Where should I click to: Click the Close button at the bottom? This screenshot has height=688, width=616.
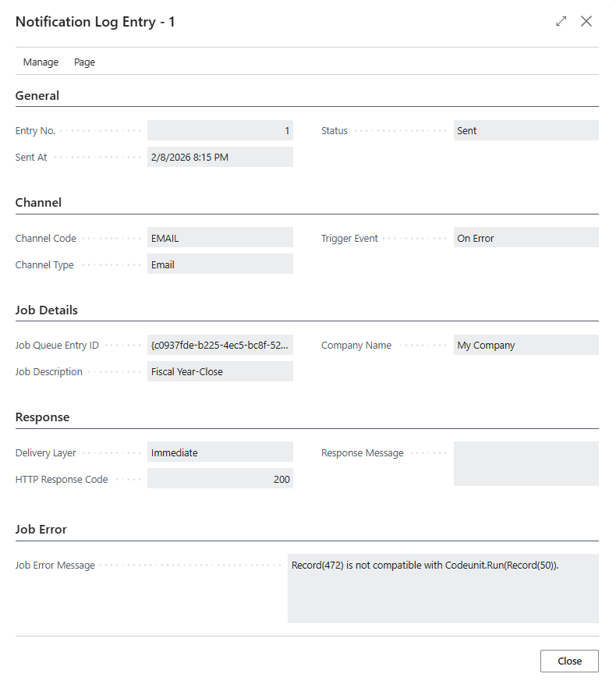pos(569,661)
